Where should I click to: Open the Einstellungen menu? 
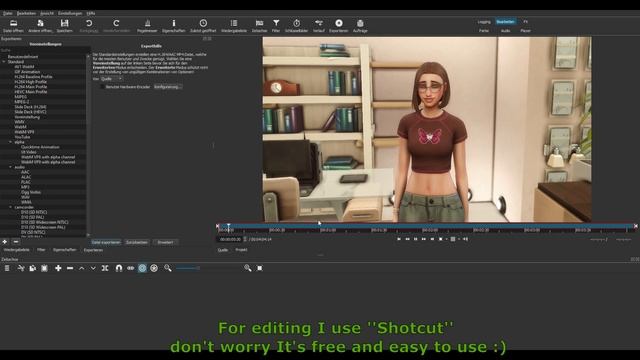coord(70,13)
